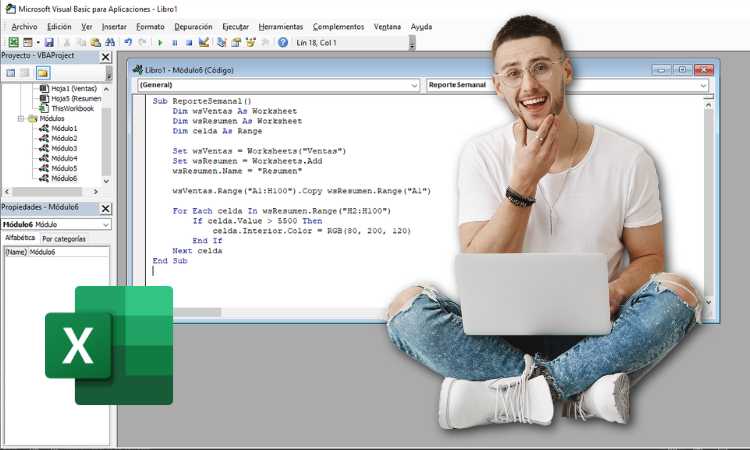This screenshot has height=450, width=750.
Task: Switch to the Por categorías tab
Action: 63,239
